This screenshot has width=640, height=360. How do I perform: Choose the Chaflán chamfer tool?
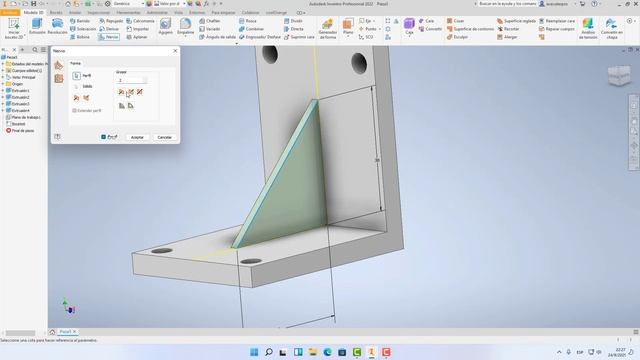(210, 21)
